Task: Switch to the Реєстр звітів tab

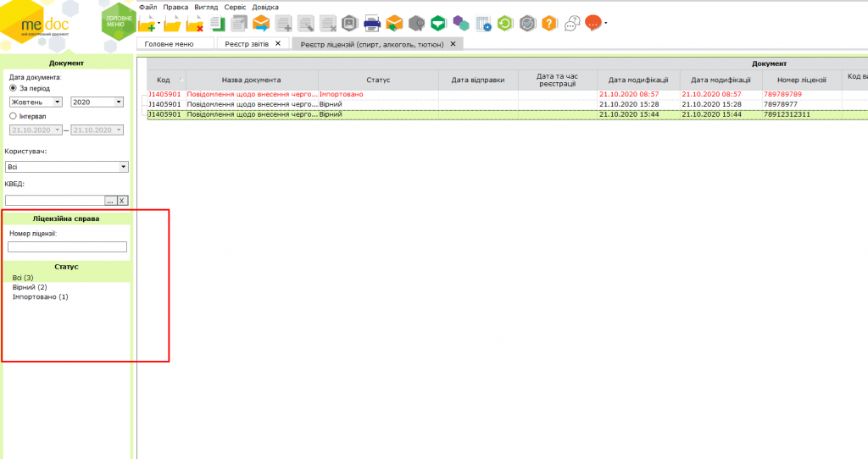Action: coord(247,43)
